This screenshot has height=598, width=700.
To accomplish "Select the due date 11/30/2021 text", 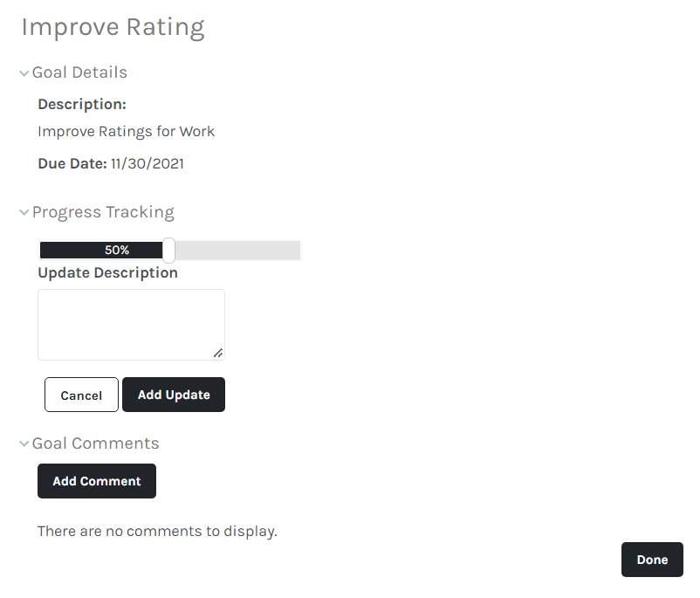I will pyautogui.click(x=147, y=163).
